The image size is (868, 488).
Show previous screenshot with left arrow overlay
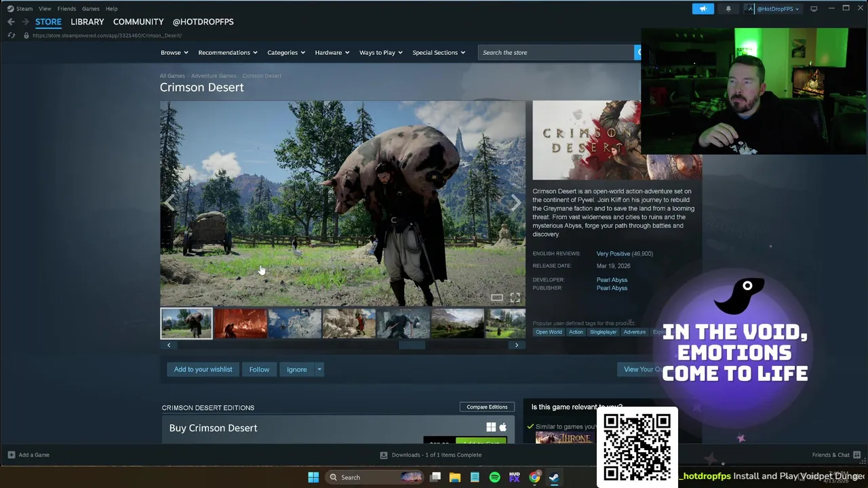pyautogui.click(x=170, y=201)
